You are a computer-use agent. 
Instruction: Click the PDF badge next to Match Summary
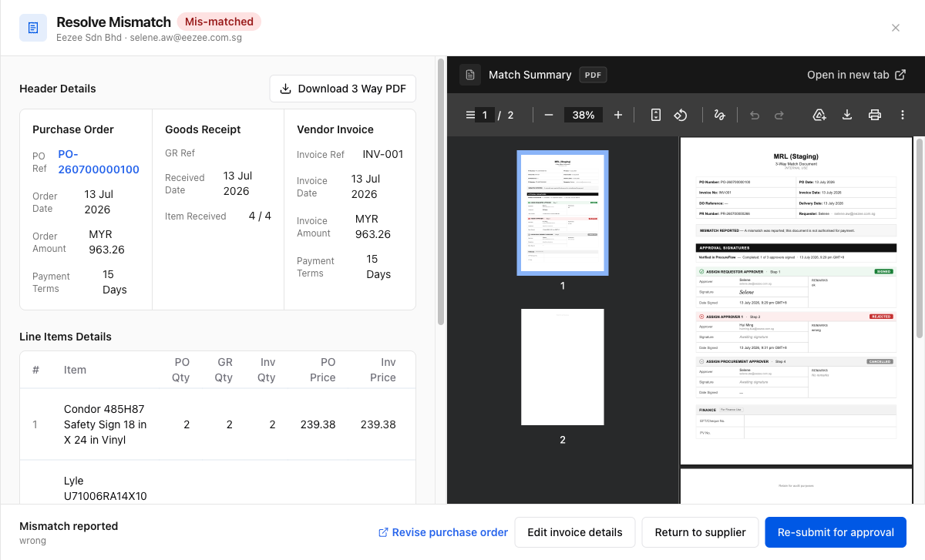click(x=593, y=75)
